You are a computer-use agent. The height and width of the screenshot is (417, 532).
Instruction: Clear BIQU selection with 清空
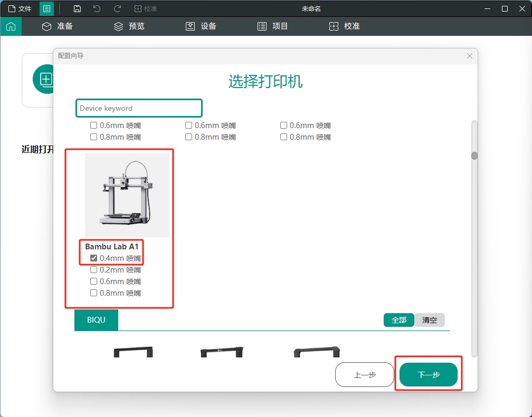coord(430,320)
